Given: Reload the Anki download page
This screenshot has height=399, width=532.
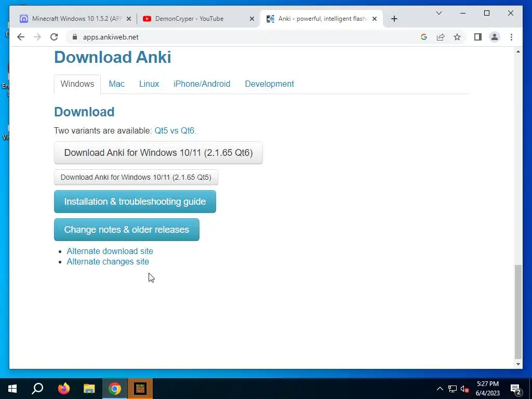Looking at the screenshot, I should tap(54, 37).
